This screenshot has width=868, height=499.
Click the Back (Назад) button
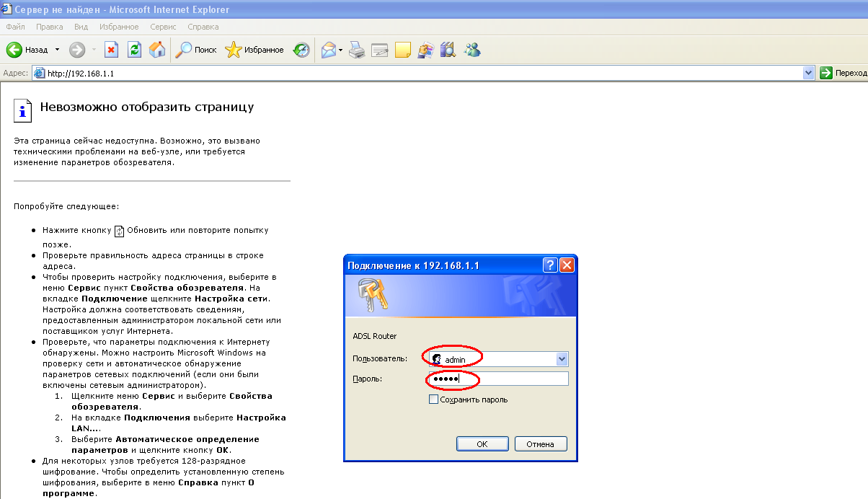[27, 50]
